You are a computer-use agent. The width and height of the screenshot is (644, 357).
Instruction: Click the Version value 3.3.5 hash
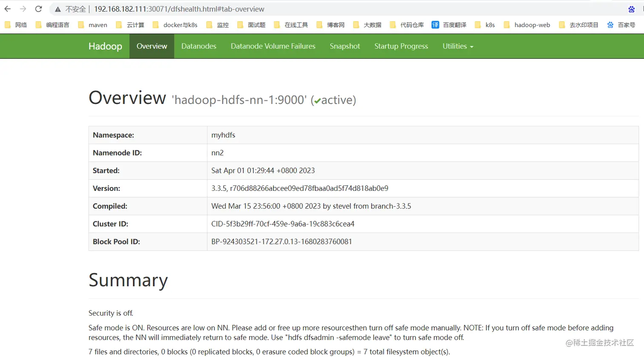pyautogui.click(x=300, y=188)
